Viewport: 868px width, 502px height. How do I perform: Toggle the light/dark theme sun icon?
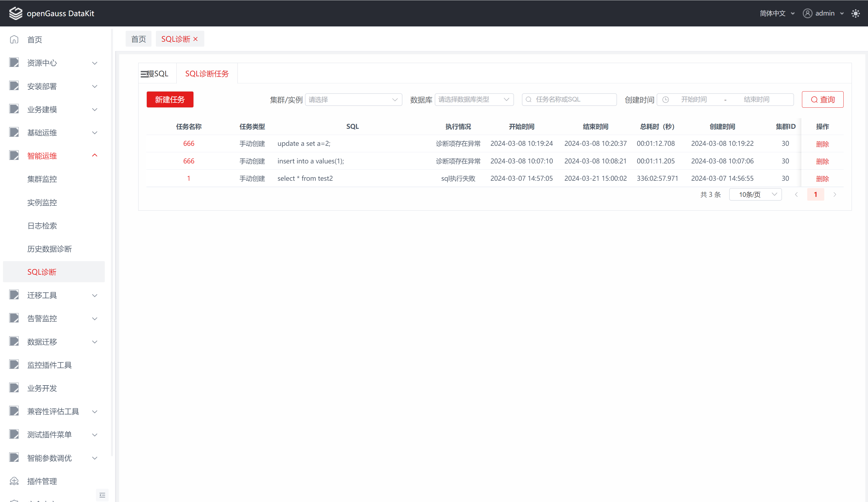tap(855, 13)
